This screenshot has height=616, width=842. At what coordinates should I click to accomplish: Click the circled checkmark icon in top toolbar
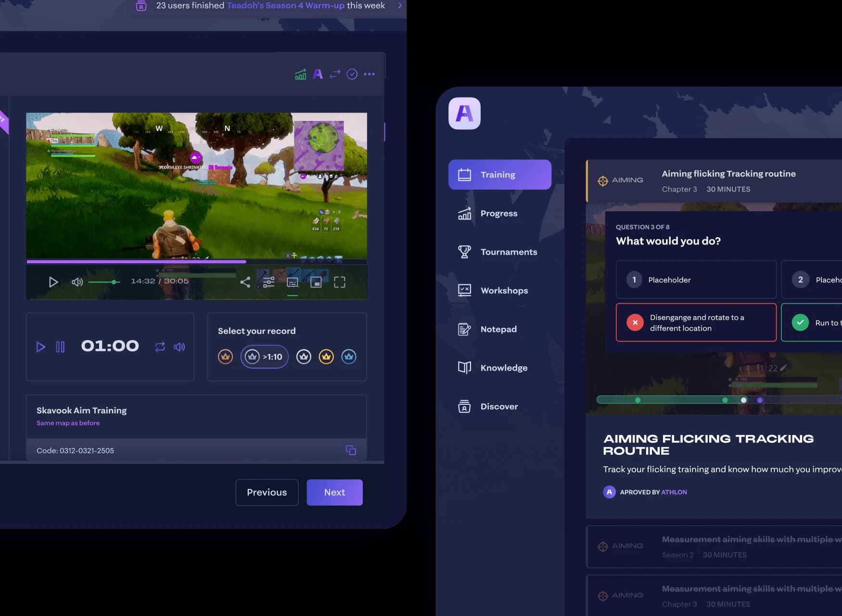coord(352,74)
